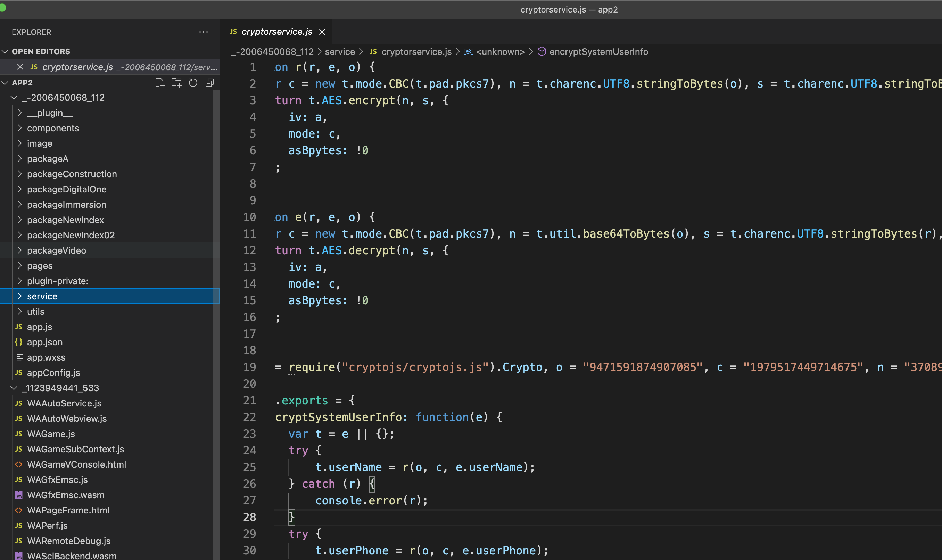Click console.error on line 27

pyautogui.click(x=358, y=501)
